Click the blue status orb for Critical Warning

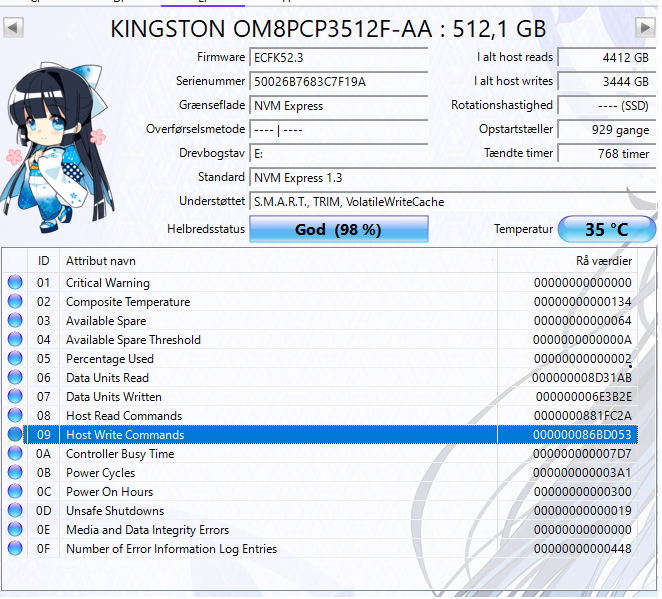(x=15, y=283)
